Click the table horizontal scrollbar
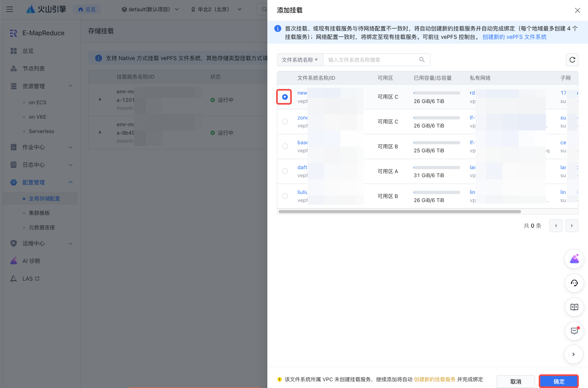 pyautogui.click(x=400, y=212)
